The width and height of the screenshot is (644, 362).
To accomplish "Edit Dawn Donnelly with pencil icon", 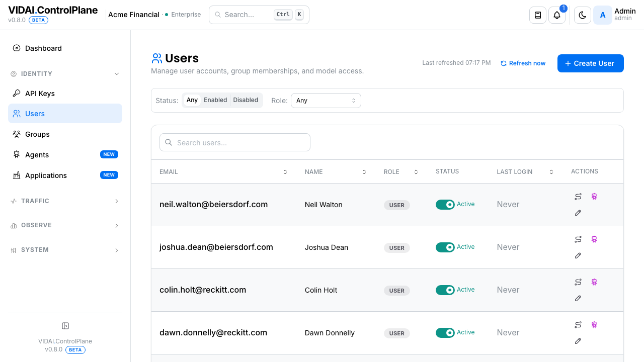I will (578, 341).
